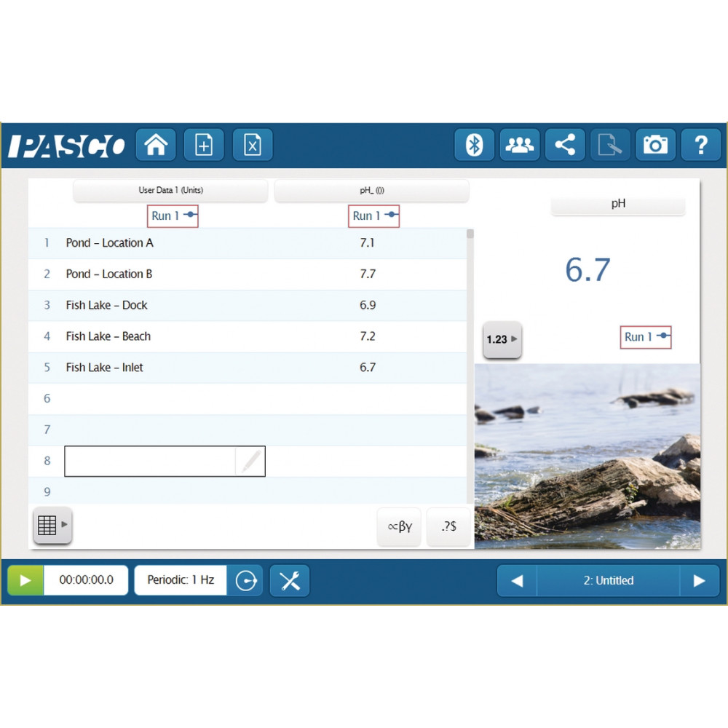This screenshot has height=728, width=728.
Task: Click the share icon
Action: click(x=565, y=145)
